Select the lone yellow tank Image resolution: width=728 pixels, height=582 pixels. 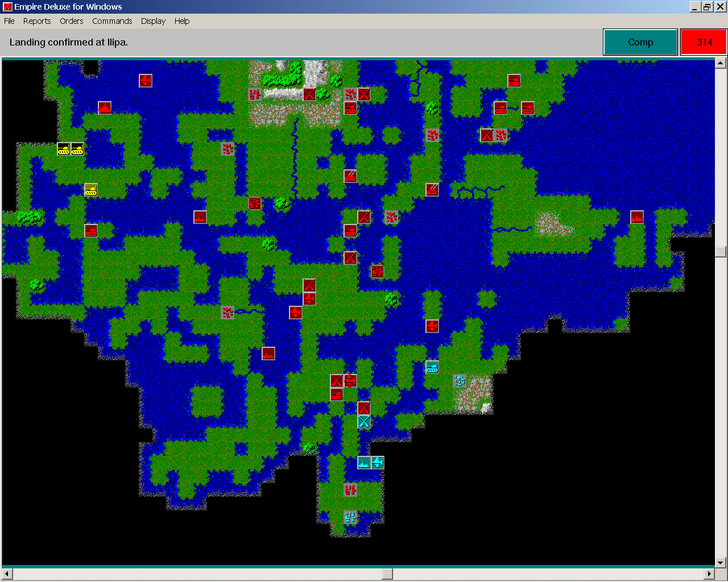91,190
